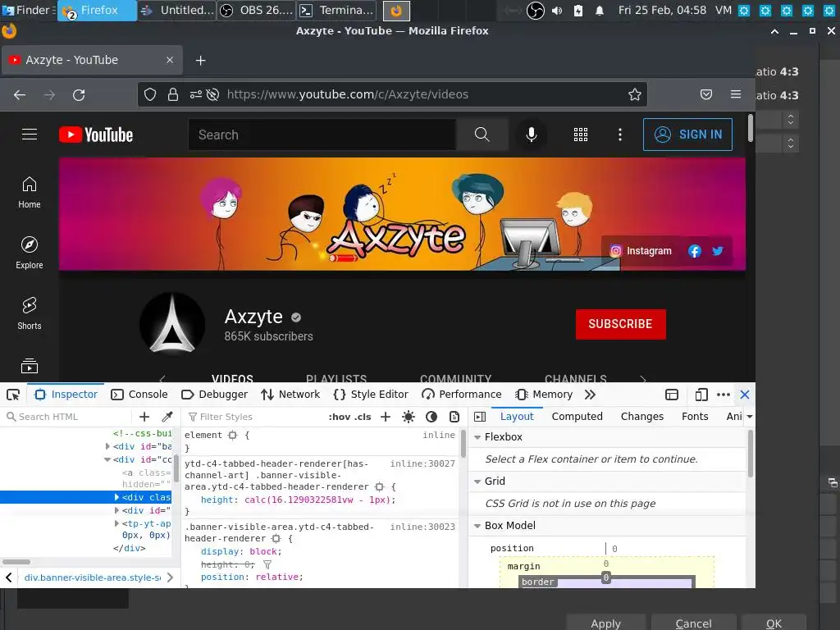Toggle the three-pane inspector sidebar
The image size is (840, 630).
[x=480, y=417]
